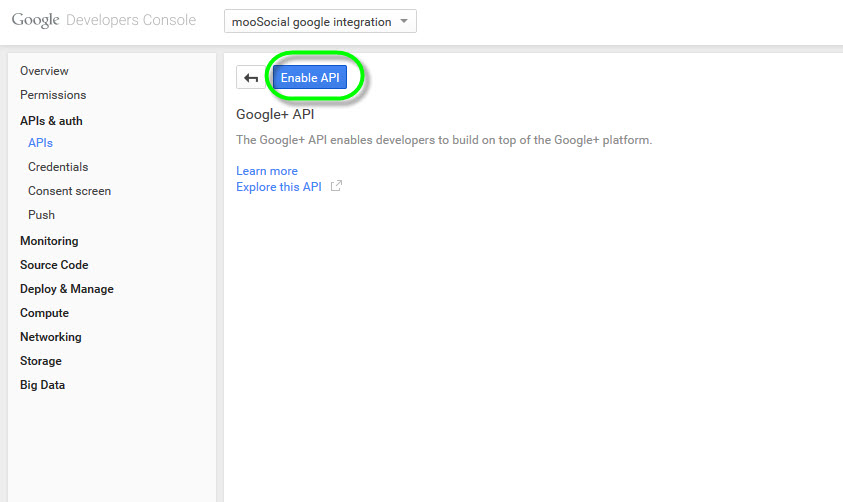Expand the Monitoring section
This screenshot has height=502, width=843.
(49, 241)
